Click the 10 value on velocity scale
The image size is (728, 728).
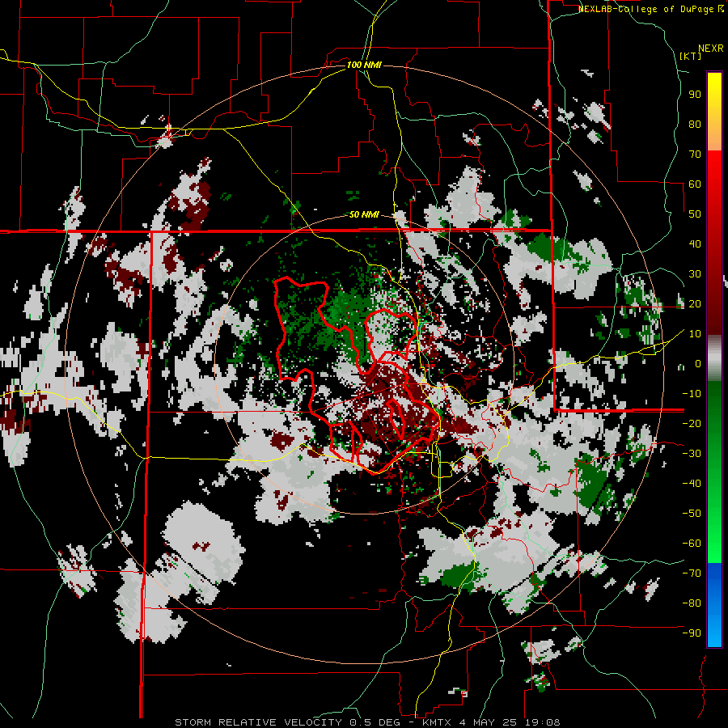[x=695, y=334]
